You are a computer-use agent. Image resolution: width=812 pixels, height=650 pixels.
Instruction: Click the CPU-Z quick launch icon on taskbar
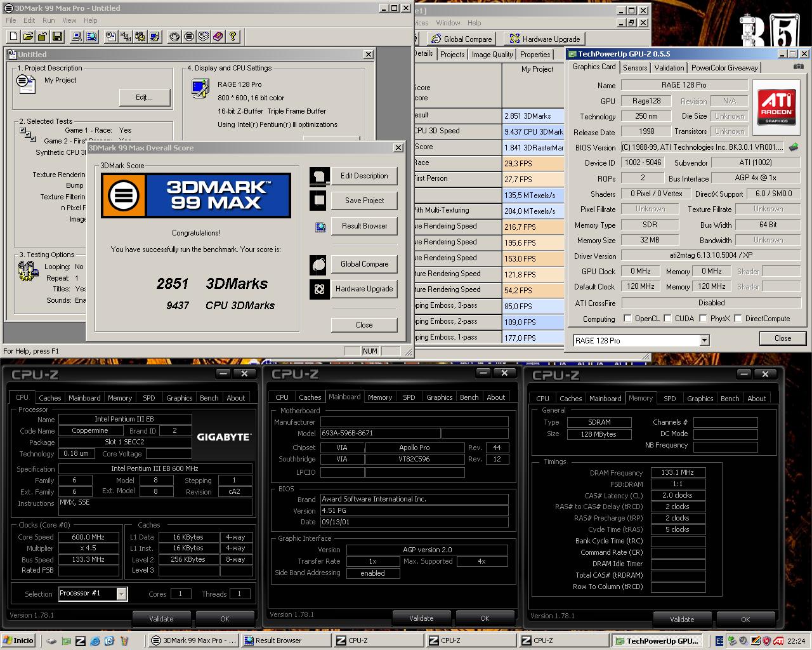(x=81, y=641)
